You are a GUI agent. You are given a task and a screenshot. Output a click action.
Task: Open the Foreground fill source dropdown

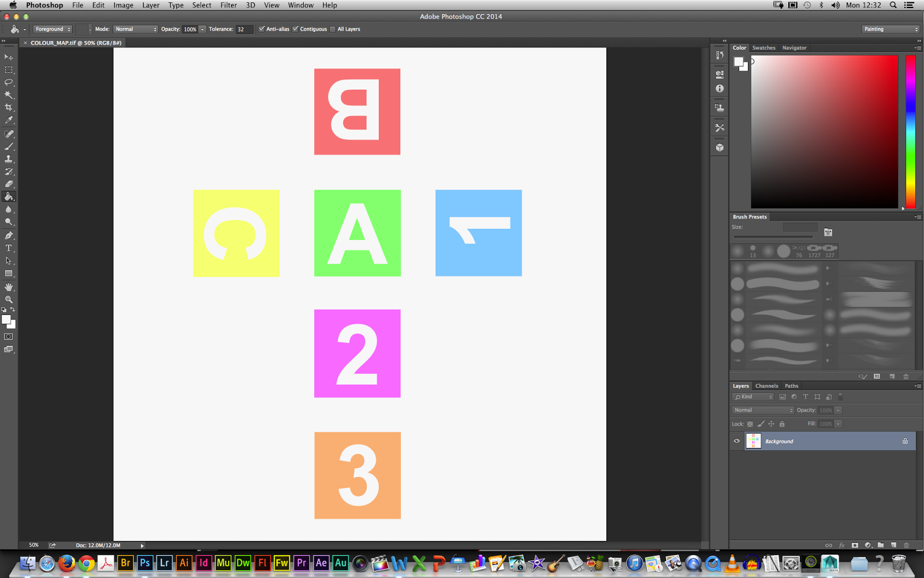point(53,29)
